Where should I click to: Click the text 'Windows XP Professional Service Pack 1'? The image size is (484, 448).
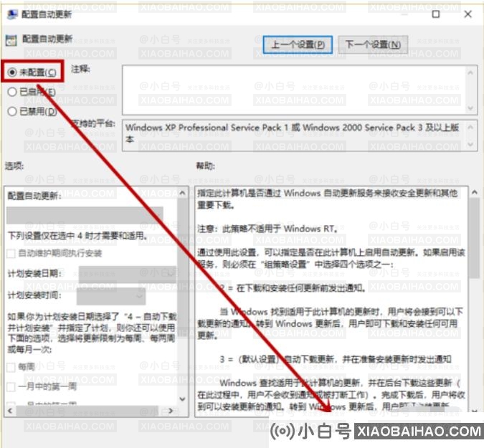(207, 128)
